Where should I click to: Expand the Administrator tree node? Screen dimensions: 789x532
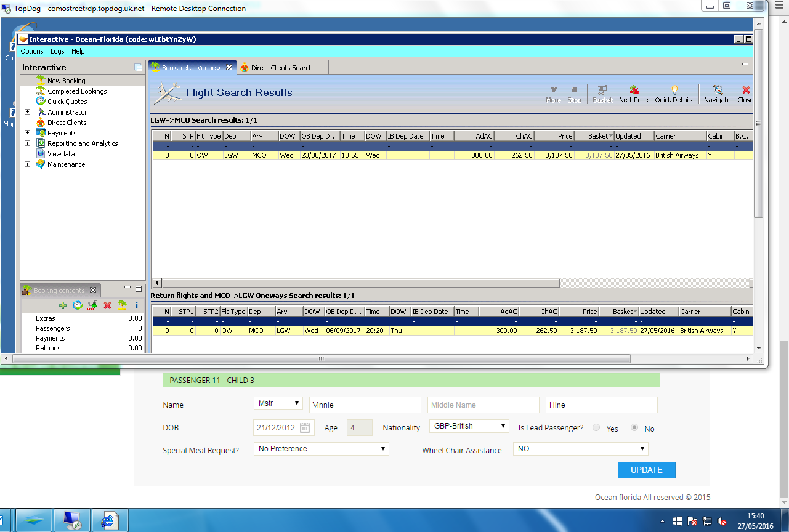coord(27,112)
